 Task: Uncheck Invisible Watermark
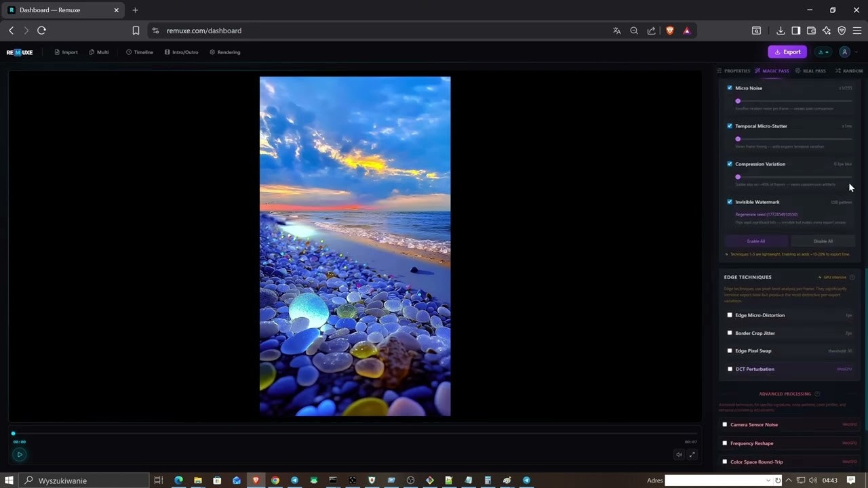point(730,201)
